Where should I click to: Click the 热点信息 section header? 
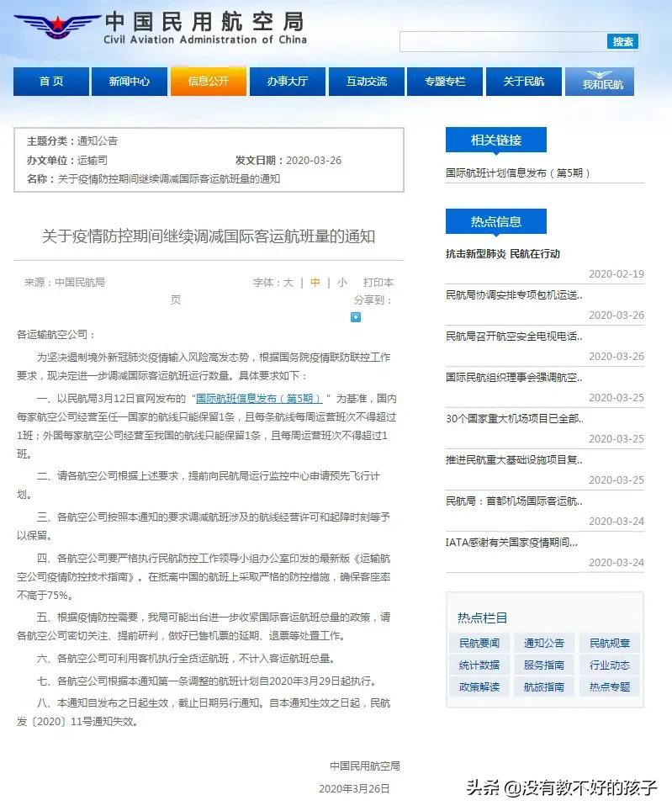[x=495, y=222]
